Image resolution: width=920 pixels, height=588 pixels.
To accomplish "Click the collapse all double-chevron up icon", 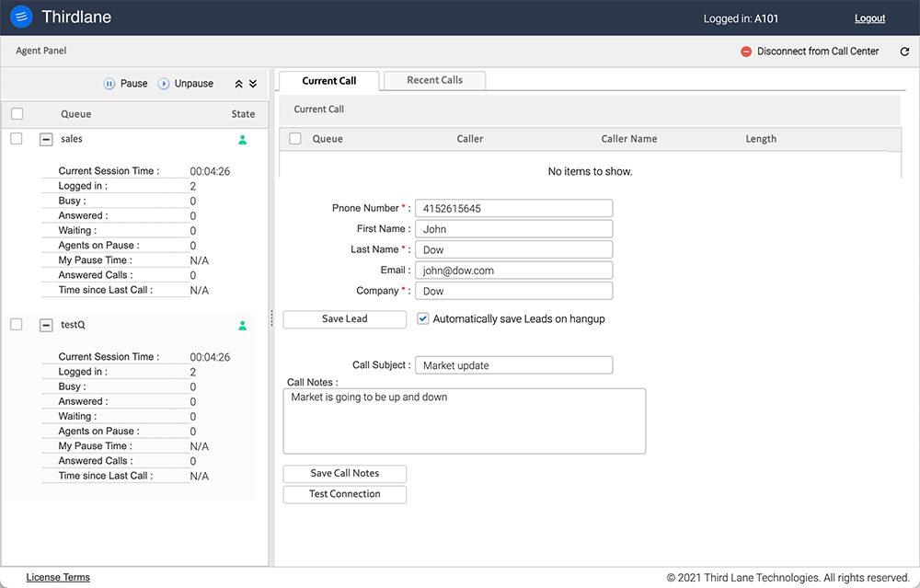I will [x=239, y=84].
